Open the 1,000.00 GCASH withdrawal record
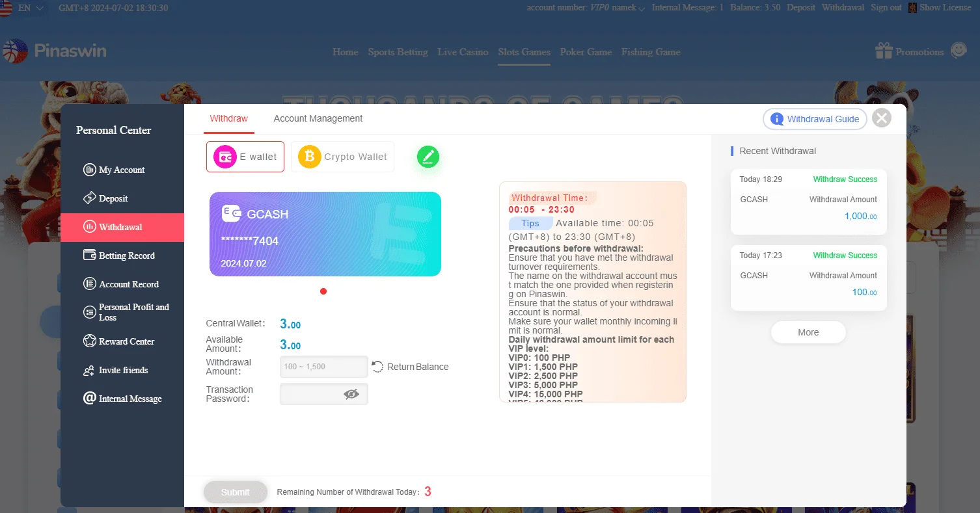The width and height of the screenshot is (980, 513). click(x=808, y=202)
